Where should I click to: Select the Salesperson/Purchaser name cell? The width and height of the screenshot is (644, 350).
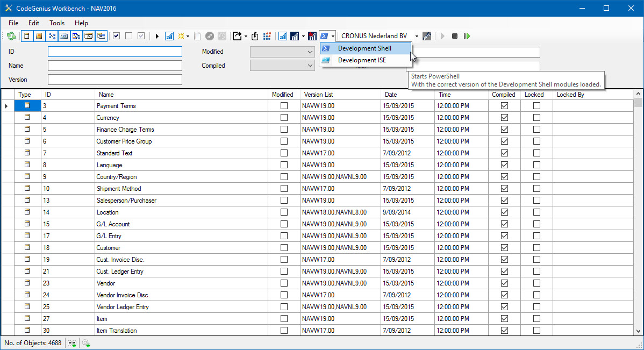[181, 201]
